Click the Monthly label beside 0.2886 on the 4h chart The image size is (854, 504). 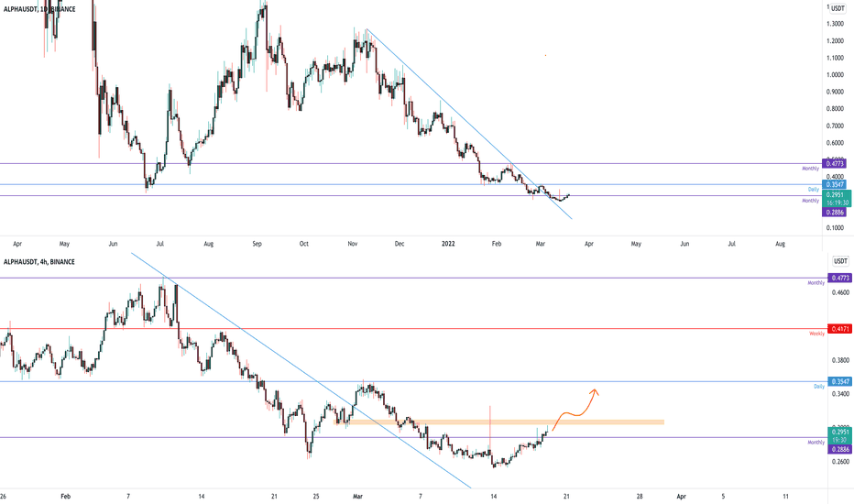click(816, 443)
